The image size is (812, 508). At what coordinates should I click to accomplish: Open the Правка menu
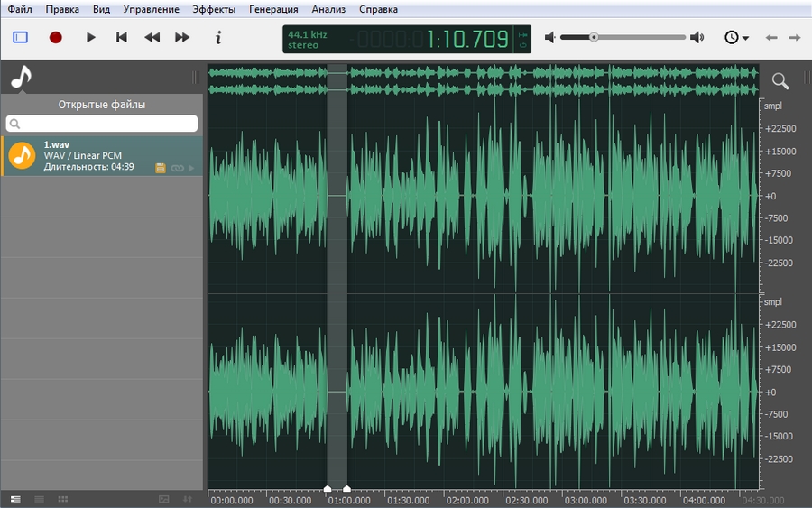(x=62, y=9)
